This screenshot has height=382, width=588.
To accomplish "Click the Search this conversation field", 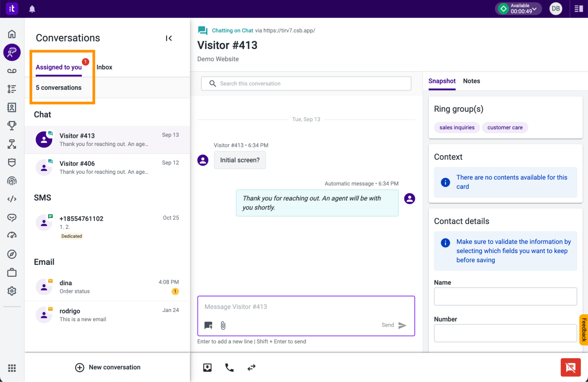I will click(x=306, y=84).
